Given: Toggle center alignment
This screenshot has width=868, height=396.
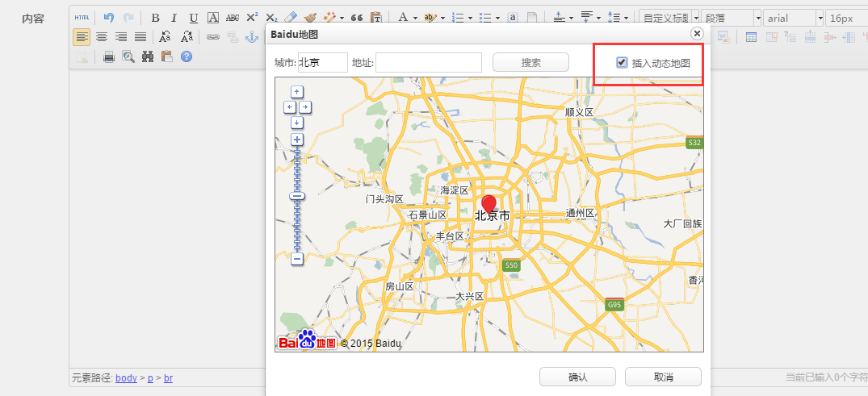Looking at the screenshot, I should (102, 37).
